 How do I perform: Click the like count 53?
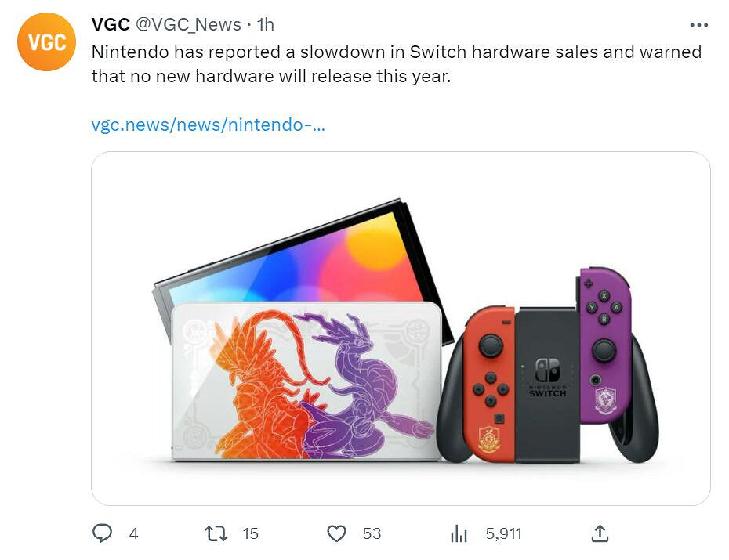point(372,533)
